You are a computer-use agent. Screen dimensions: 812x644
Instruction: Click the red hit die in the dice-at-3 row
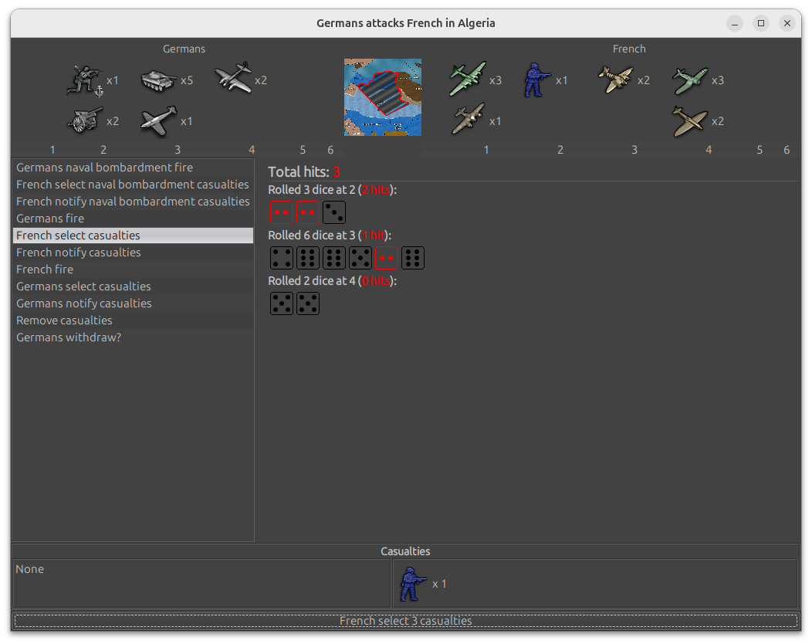click(x=387, y=258)
